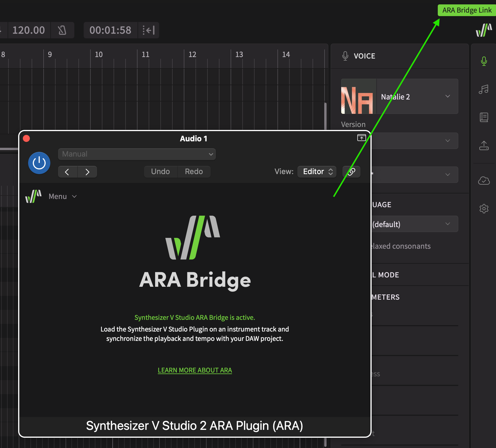Click the bar 11 marker on the timeline ruler
Screen dimensions: 496x448
point(145,54)
